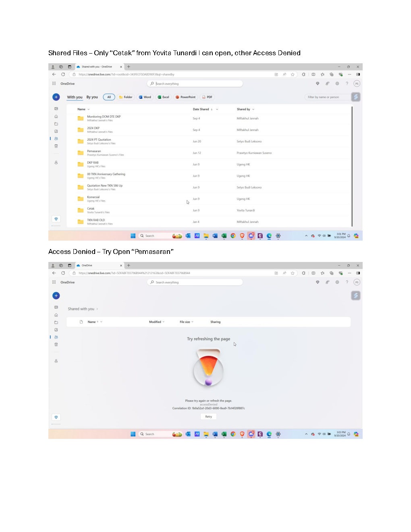Open the Modified column dropdown

(x=163, y=322)
